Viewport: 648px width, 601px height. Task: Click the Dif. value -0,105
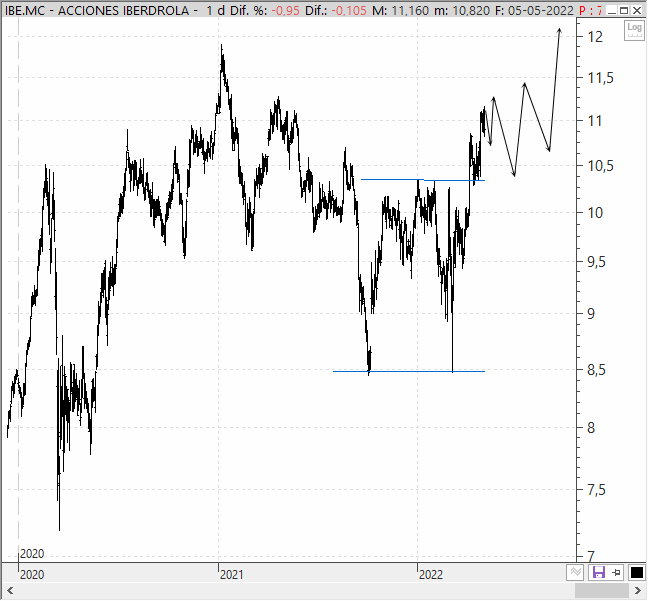pos(349,10)
